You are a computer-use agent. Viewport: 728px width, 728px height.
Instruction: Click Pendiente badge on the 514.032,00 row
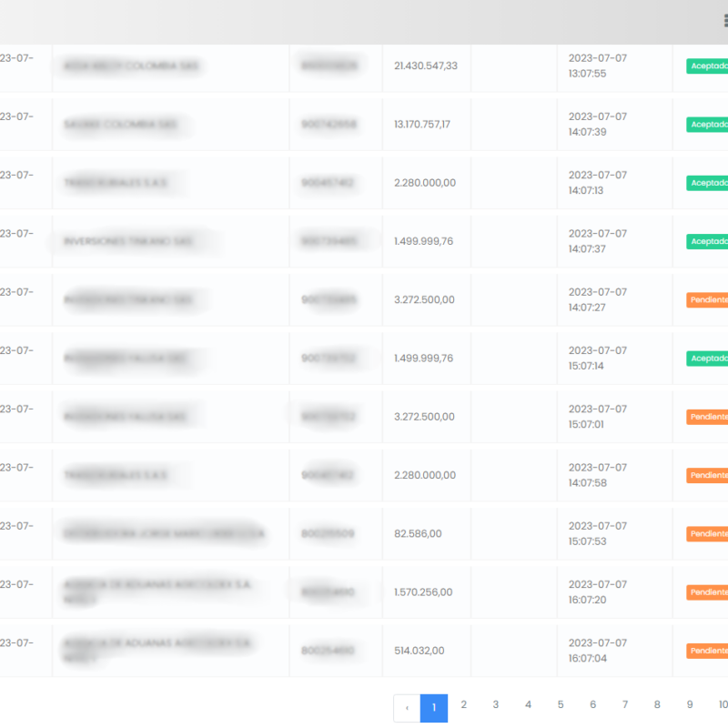click(708, 651)
